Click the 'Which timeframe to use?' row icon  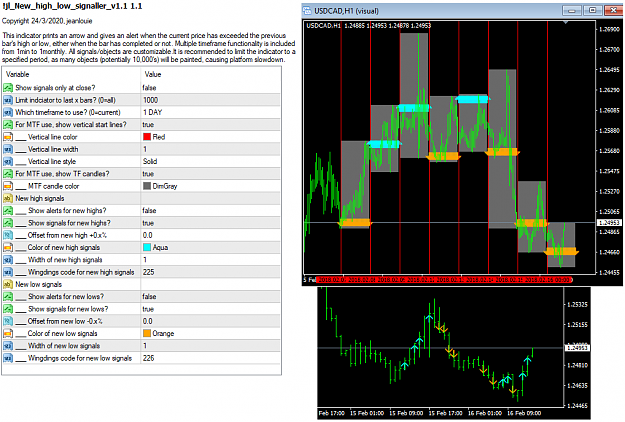(x=8, y=112)
